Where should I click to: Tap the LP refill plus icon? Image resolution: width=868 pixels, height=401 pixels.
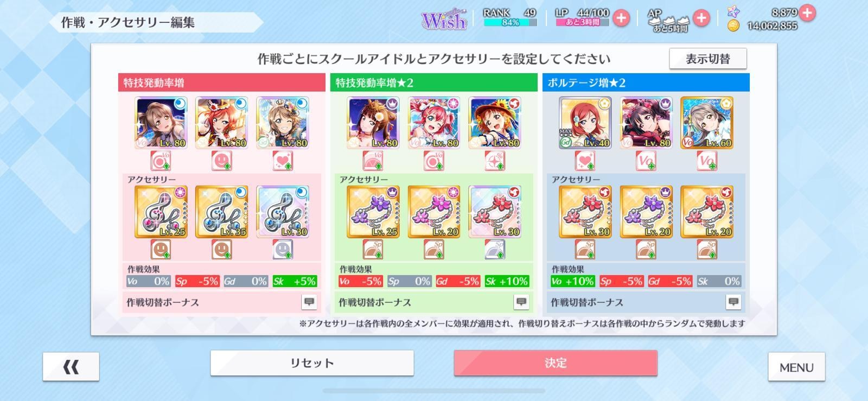tap(621, 18)
